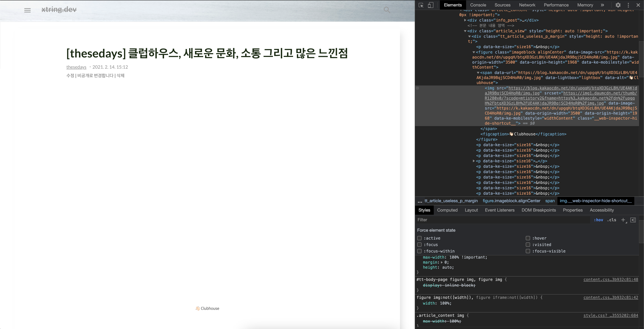The width and height of the screenshot is (644, 329).
Task: Check the :active element state
Action: click(x=420, y=238)
